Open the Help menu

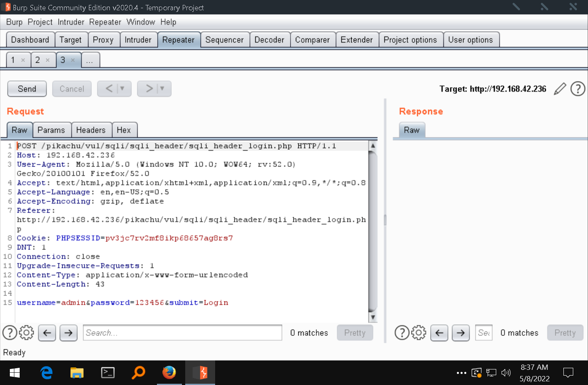168,22
